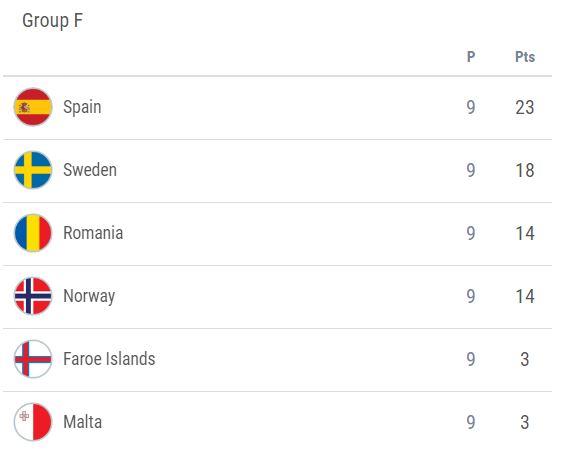The height and width of the screenshot is (469, 575).
Task: Click the Sweden flag icon
Action: click(x=33, y=170)
